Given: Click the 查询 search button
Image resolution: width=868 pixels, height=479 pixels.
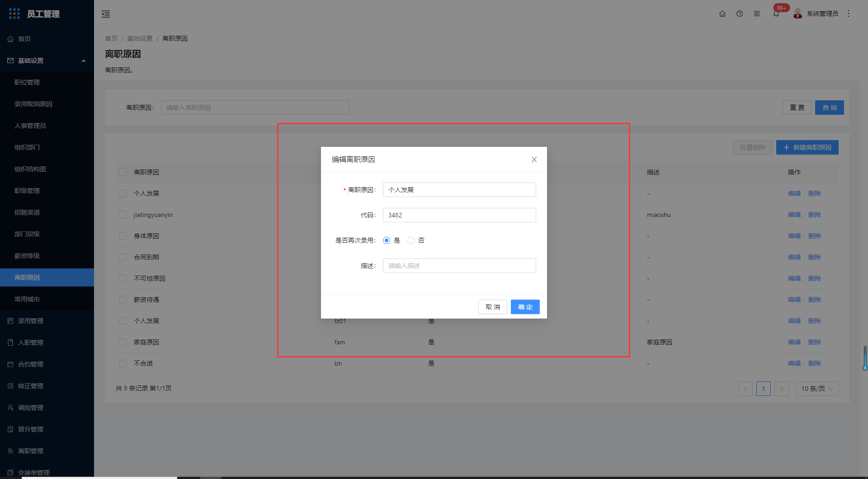Looking at the screenshot, I should tap(830, 108).
